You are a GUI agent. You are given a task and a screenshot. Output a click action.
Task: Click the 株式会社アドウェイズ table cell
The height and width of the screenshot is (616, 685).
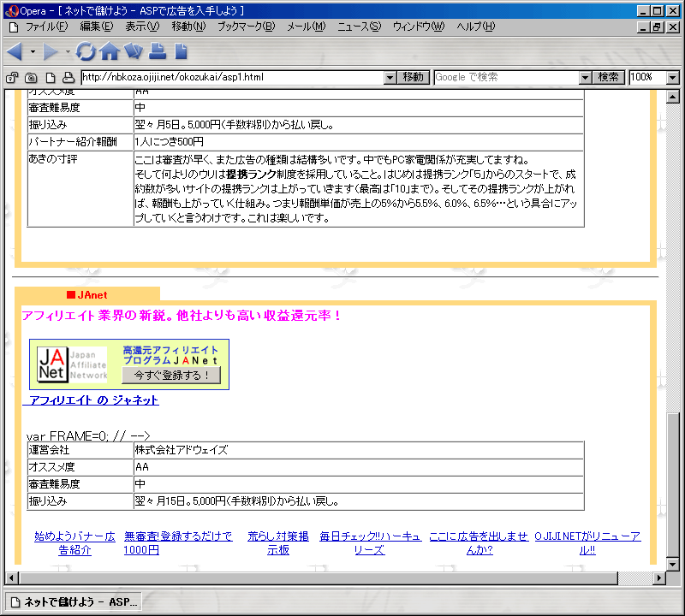tap(359, 450)
